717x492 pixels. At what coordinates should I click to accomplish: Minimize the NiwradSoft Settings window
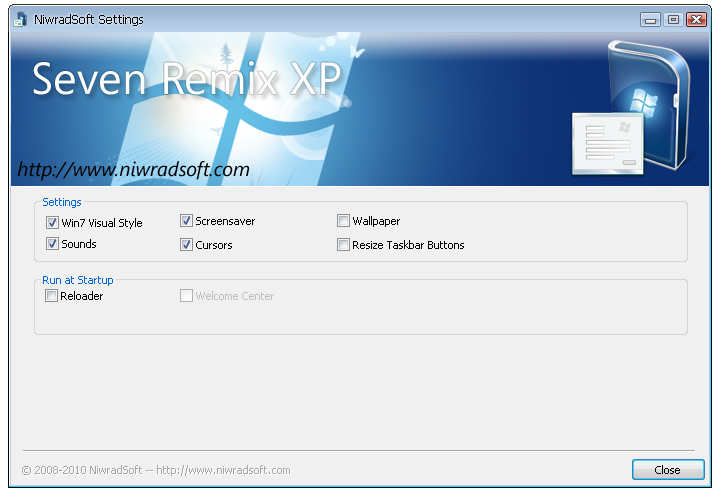pos(650,20)
